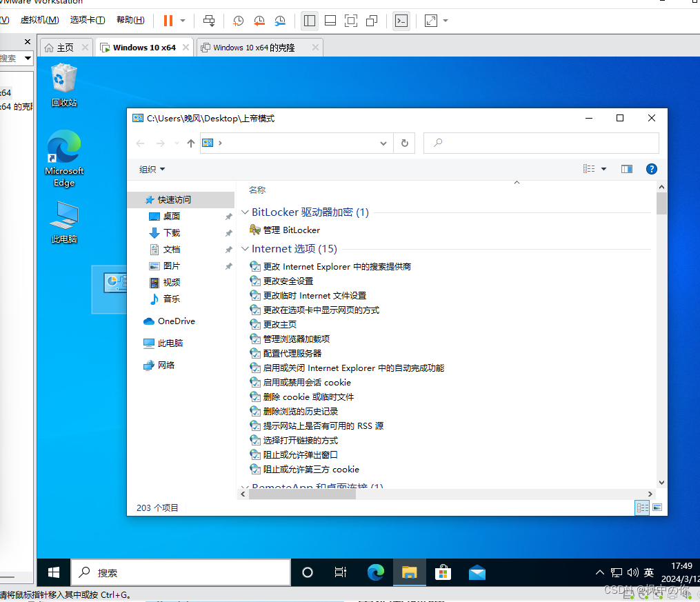The image size is (700, 602).
Task: Launch Microsoft Edge from the taskbar
Action: coord(376,572)
